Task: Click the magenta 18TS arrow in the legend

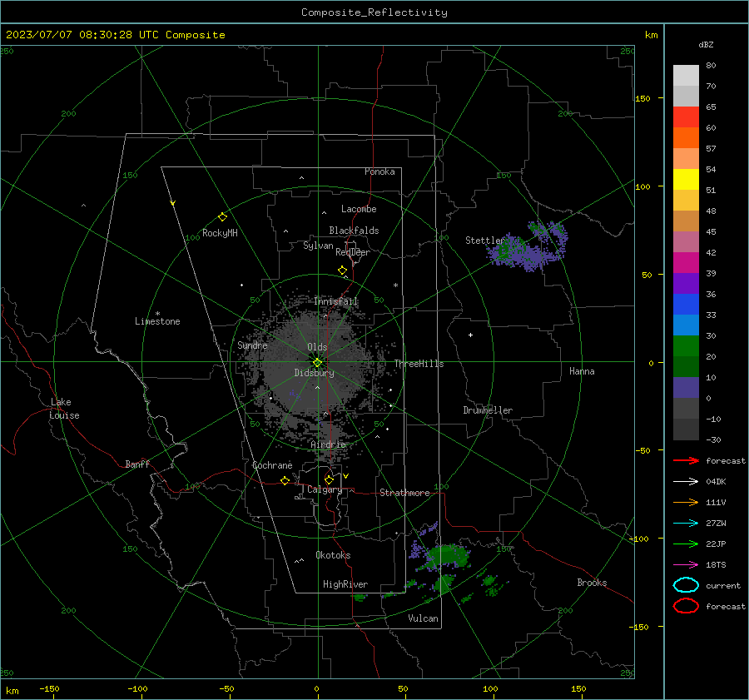Action: tap(686, 565)
